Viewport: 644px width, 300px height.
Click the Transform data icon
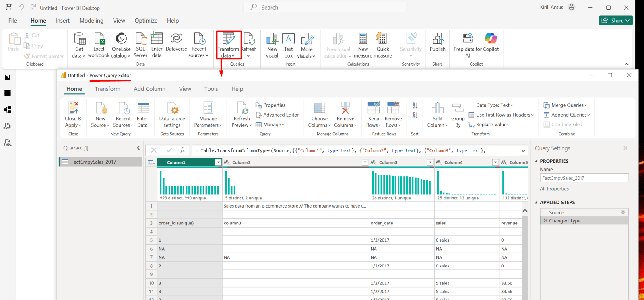[228, 39]
